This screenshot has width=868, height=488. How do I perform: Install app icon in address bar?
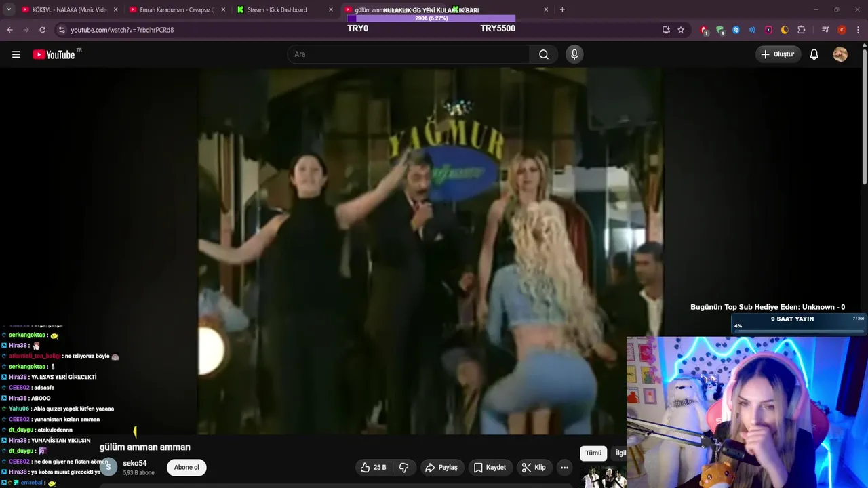[666, 30]
